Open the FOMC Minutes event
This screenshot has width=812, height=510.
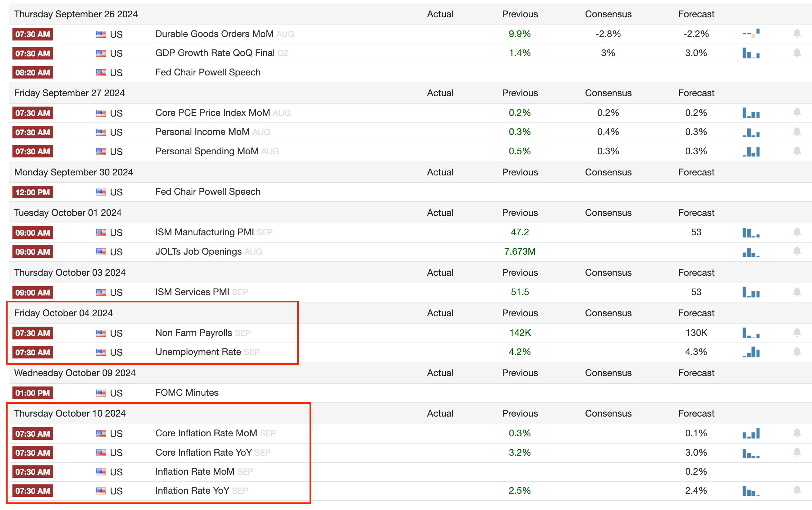point(187,393)
